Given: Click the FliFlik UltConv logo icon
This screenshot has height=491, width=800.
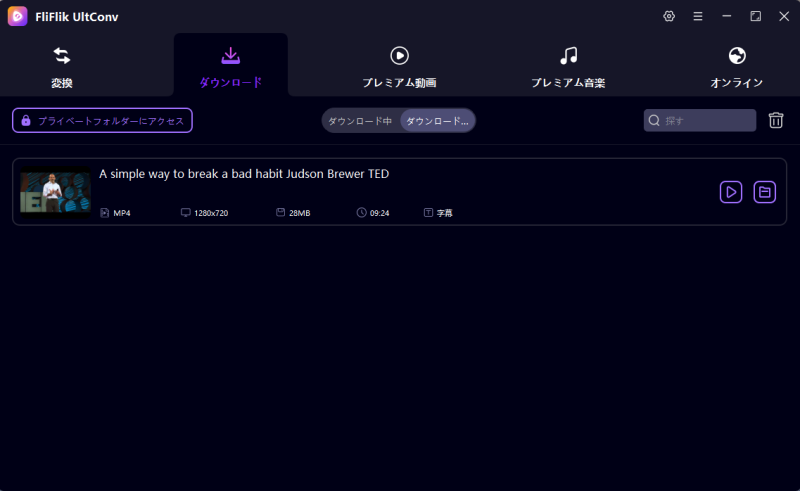Looking at the screenshot, I should pyautogui.click(x=17, y=16).
